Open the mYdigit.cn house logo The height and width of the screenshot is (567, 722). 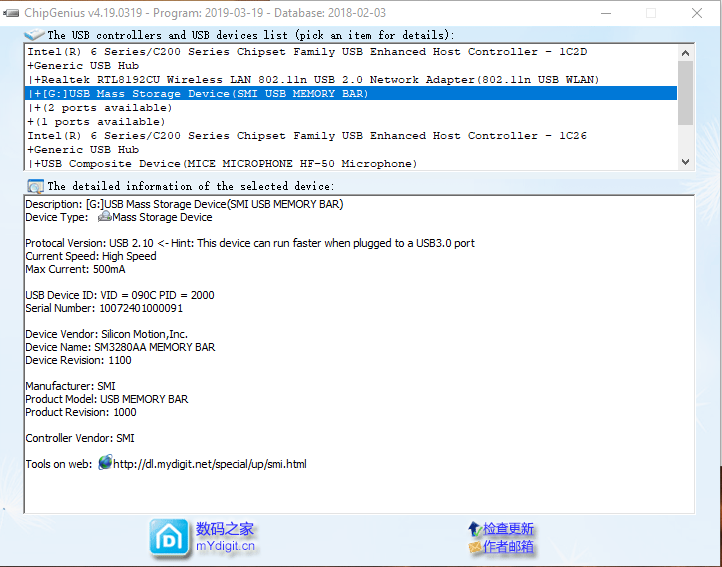[169, 538]
